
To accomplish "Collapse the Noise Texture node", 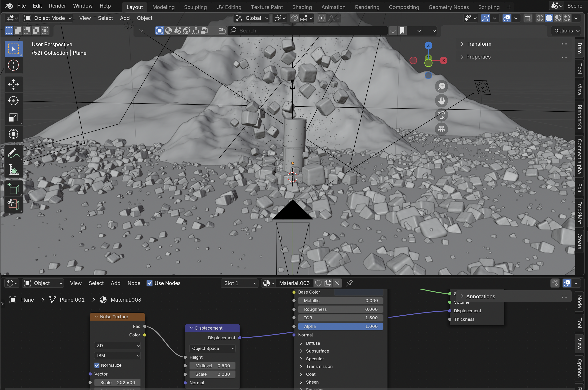I will (96, 317).
